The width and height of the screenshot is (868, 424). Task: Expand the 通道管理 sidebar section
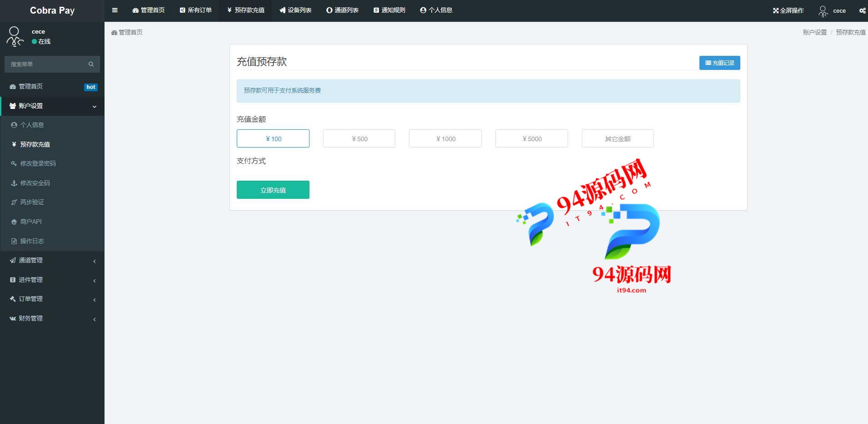[x=52, y=260]
